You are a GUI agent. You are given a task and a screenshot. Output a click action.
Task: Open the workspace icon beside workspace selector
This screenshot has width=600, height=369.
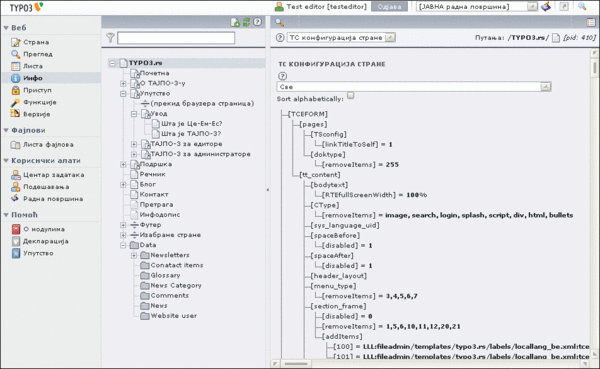pos(546,7)
